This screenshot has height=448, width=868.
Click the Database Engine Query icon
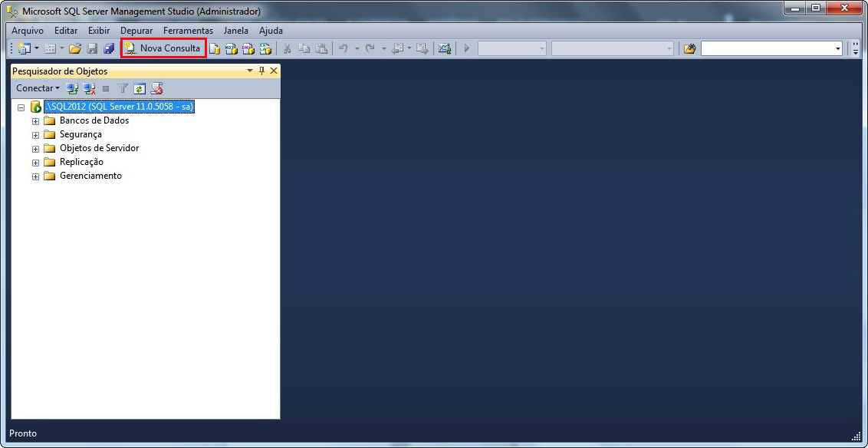pyautogui.click(x=215, y=48)
